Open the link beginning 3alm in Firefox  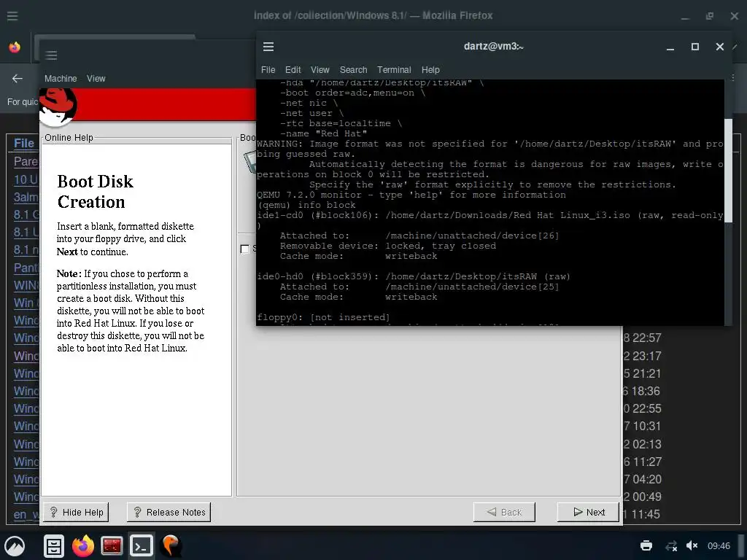click(x=26, y=197)
